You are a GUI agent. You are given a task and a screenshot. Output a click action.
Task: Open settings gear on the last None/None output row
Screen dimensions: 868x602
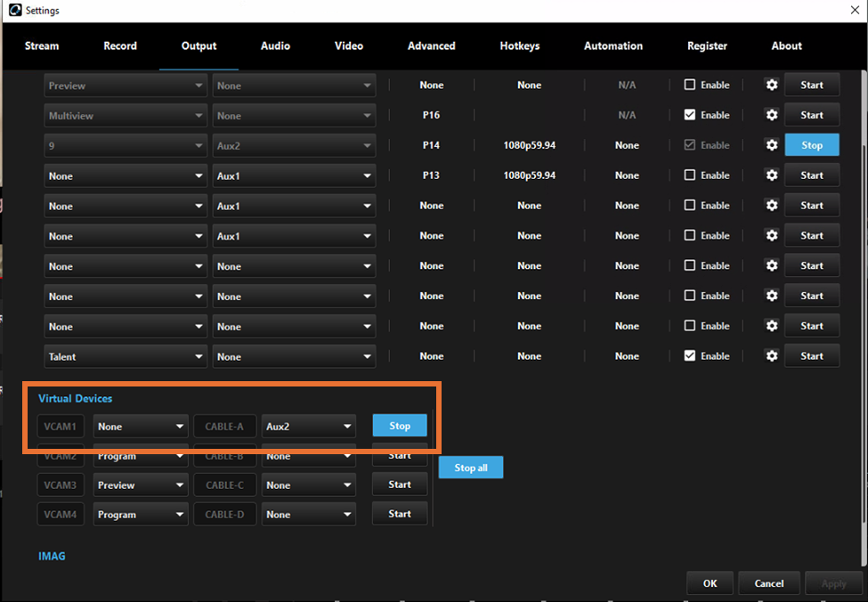(771, 325)
